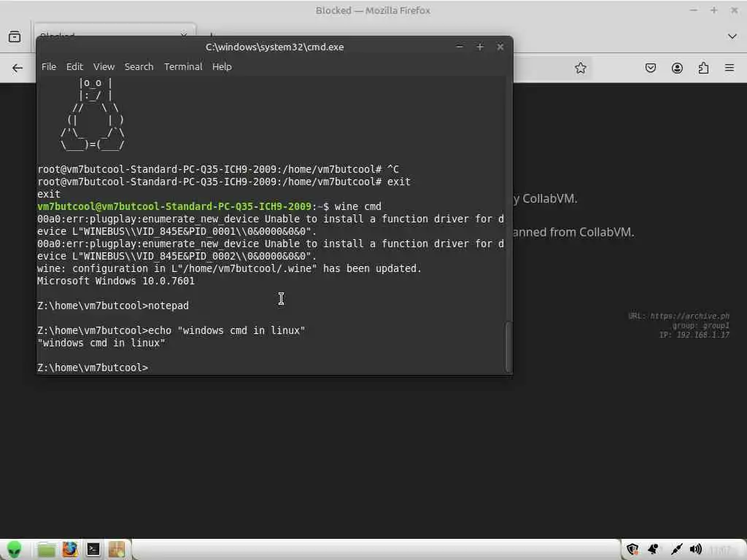This screenshot has width=747, height=560.
Task: Open Firefox list all tabs chevron
Action: click(x=732, y=36)
